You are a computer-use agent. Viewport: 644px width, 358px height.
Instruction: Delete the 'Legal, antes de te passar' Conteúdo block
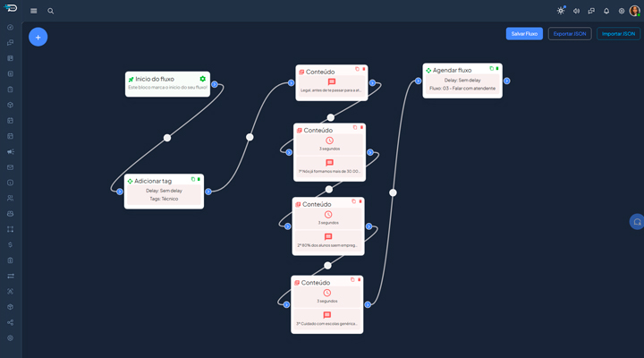(363, 69)
